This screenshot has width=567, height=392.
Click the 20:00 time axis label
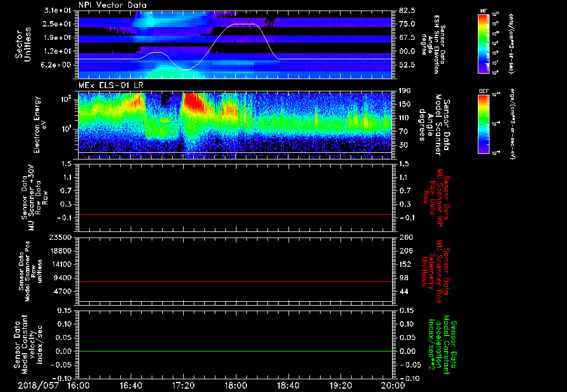(393, 385)
